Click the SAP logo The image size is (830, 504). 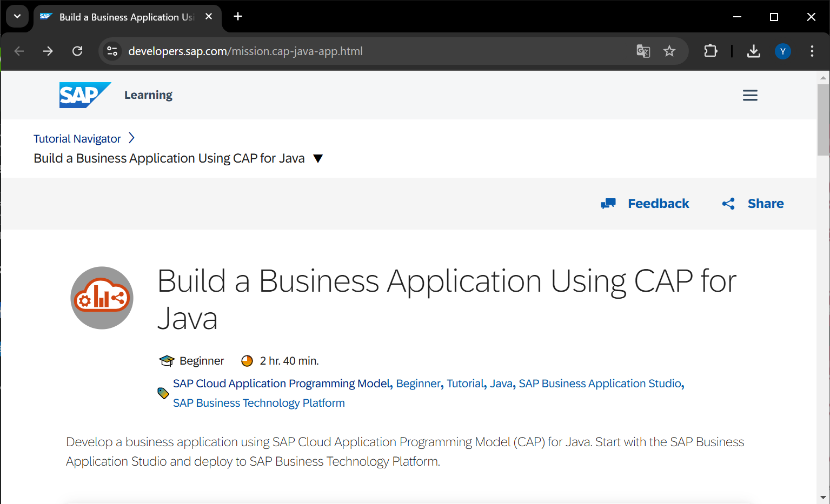click(x=85, y=95)
